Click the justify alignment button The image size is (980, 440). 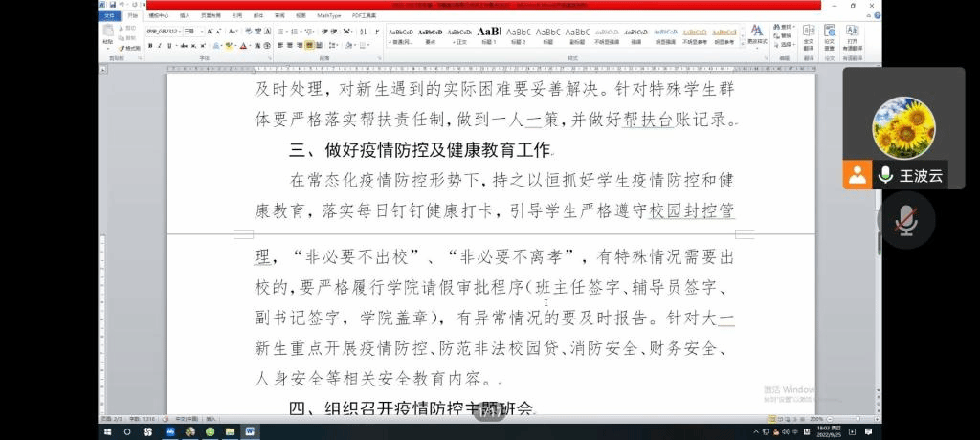[x=309, y=45]
